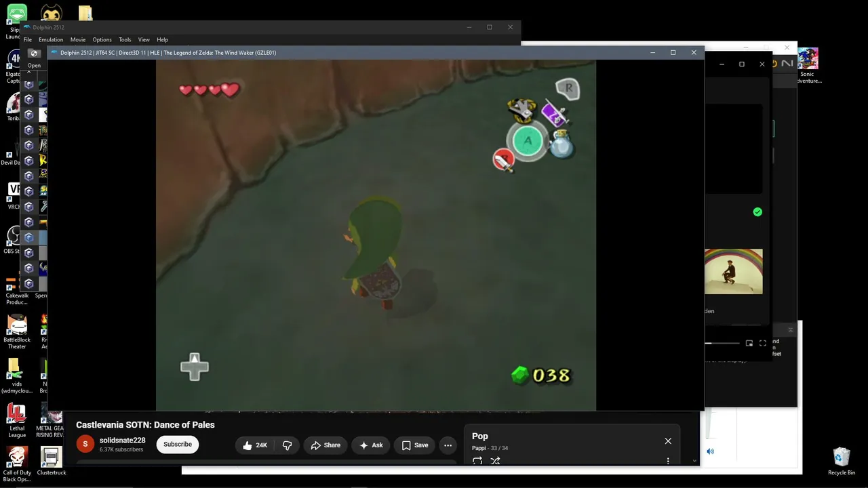Open the Bendy character desktop icon

pyautogui.click(x=51, y=14)
